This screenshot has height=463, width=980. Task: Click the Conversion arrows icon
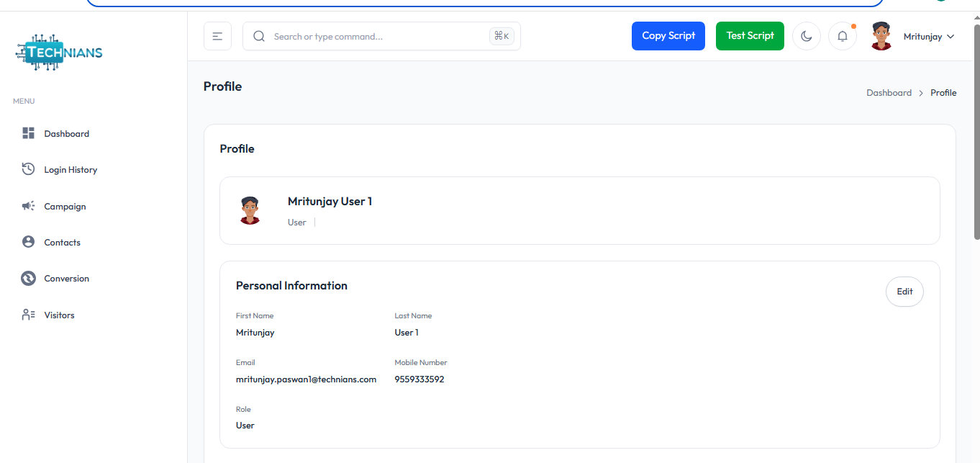28,278
